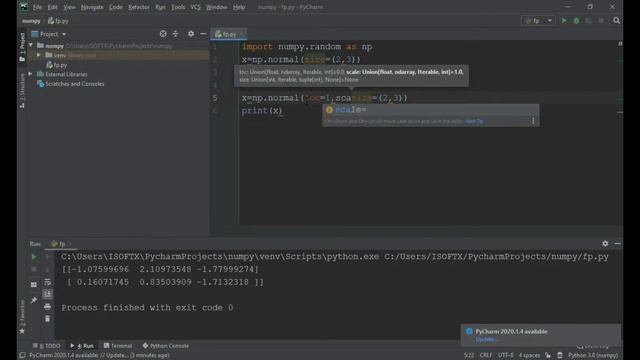Minimize the Run panel with minus icon
640x360 pixels.
pos(618,243)
